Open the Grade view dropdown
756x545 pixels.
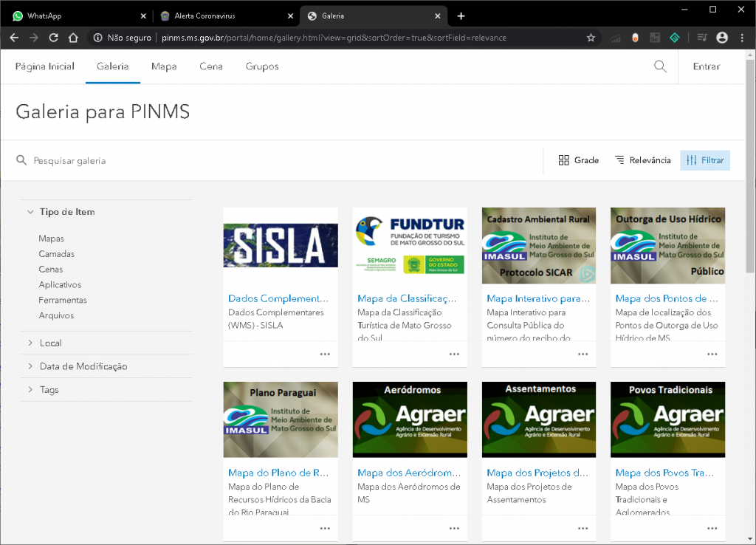coord(578,160)
